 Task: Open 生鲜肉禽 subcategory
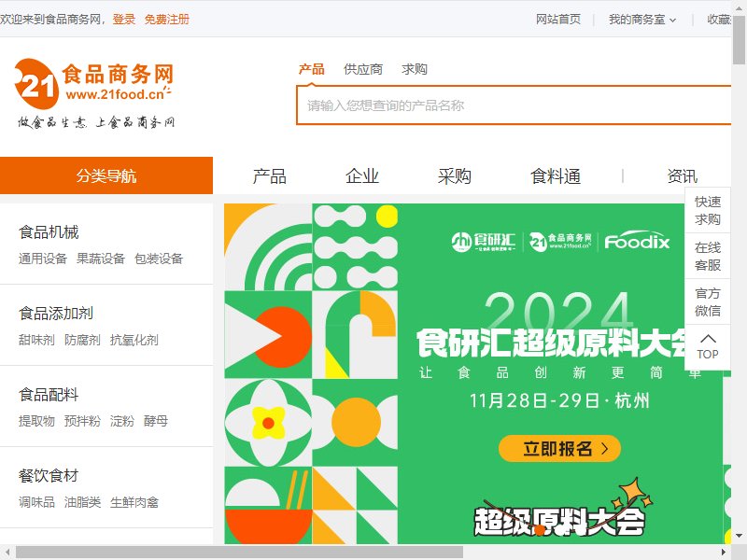[134, 502]
